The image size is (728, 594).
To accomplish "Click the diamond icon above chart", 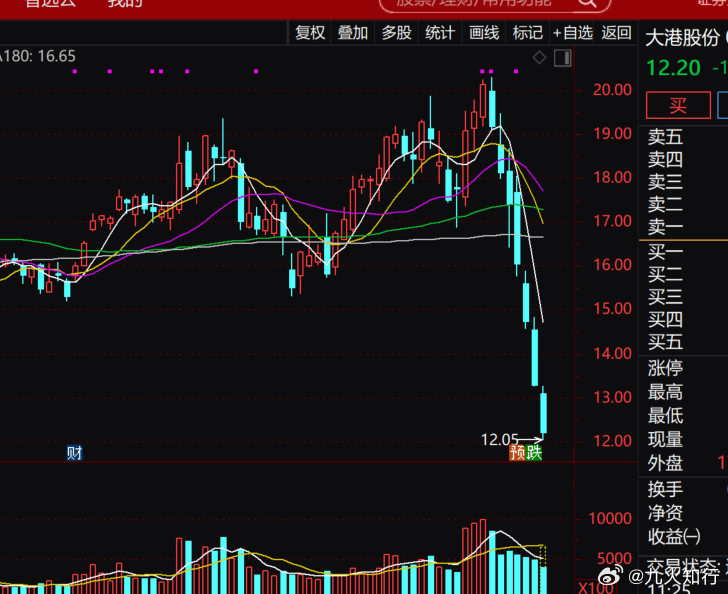I will pos(539,58).
